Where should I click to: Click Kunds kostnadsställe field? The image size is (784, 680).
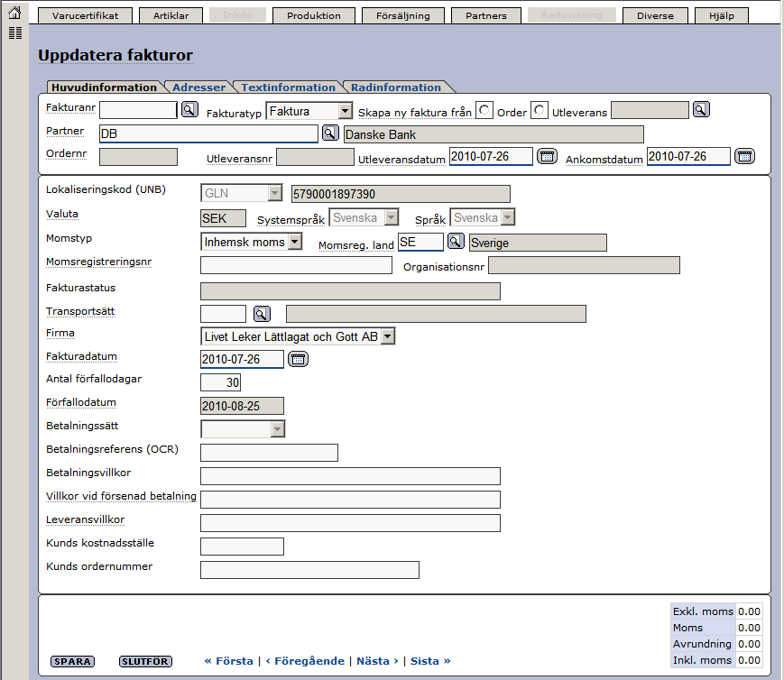point(242,547)
